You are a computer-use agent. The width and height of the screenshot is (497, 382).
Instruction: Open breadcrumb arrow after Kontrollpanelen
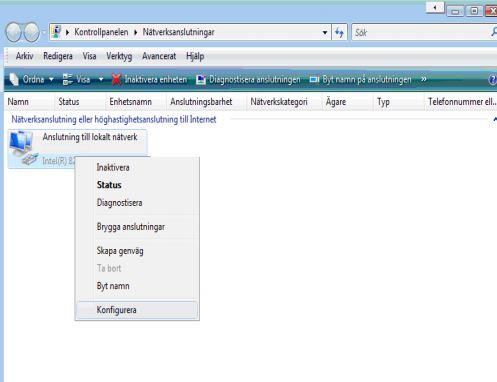tap(136, 32)
